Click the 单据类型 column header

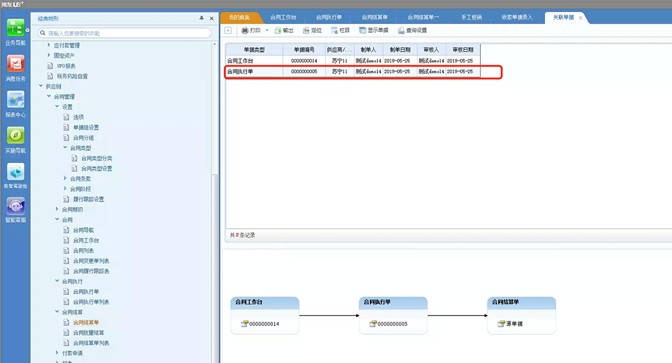pos(254,50)
